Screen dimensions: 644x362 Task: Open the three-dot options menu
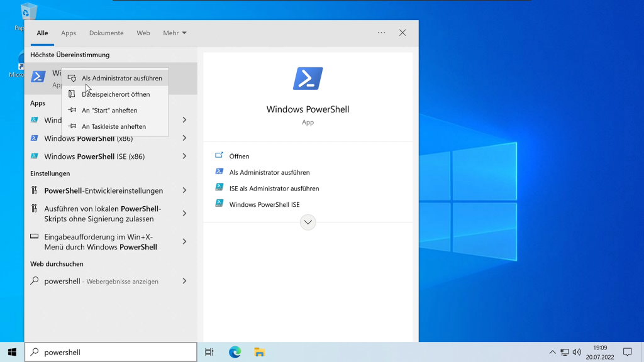pyautogui.click(x=382, y=33)
